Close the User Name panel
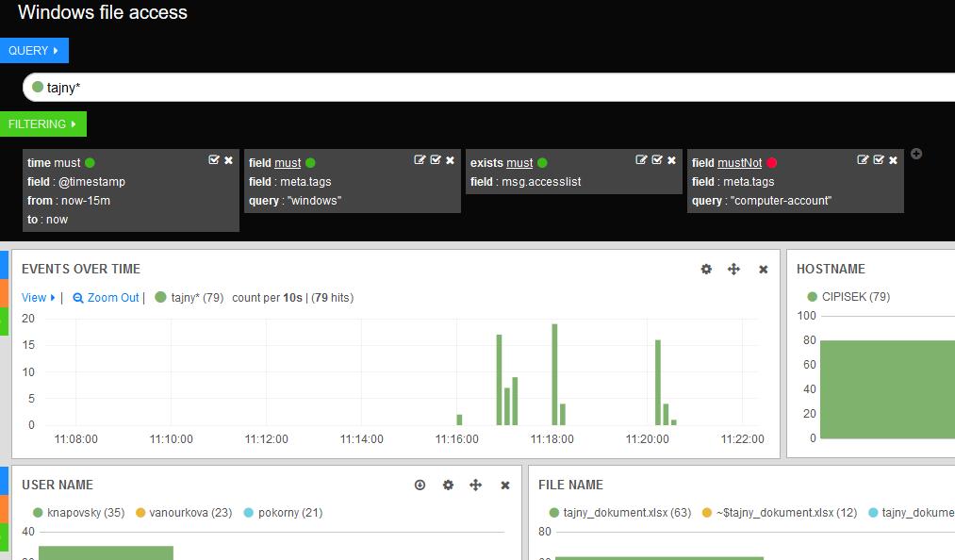This screenshot has height=560, width=955. click(x=505, y=485)
